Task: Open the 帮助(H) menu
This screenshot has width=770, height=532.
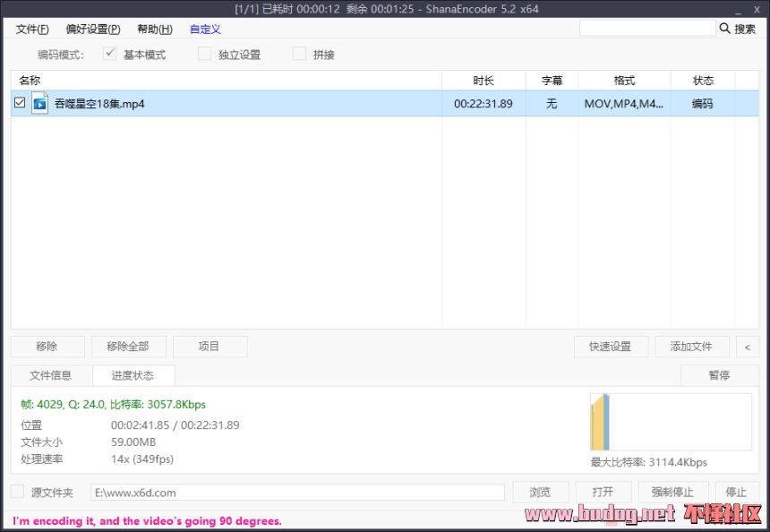Action: pyautogui.click(x=154, y=29)
